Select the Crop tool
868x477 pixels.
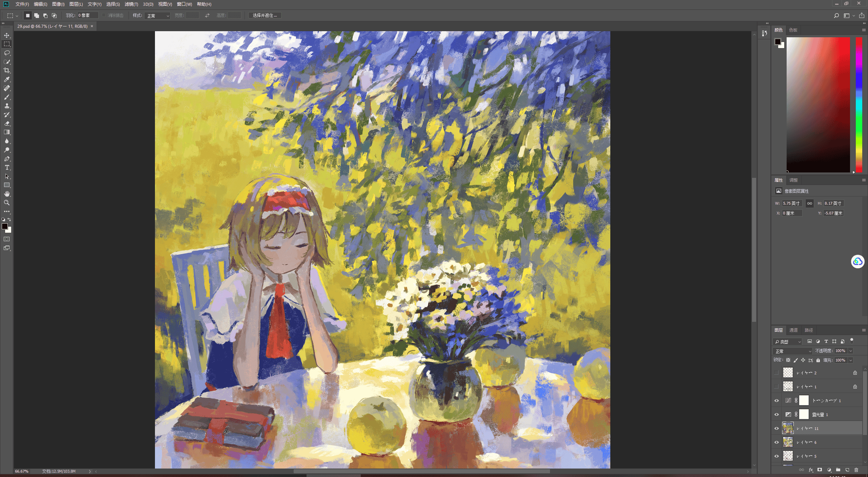point(7,70)
